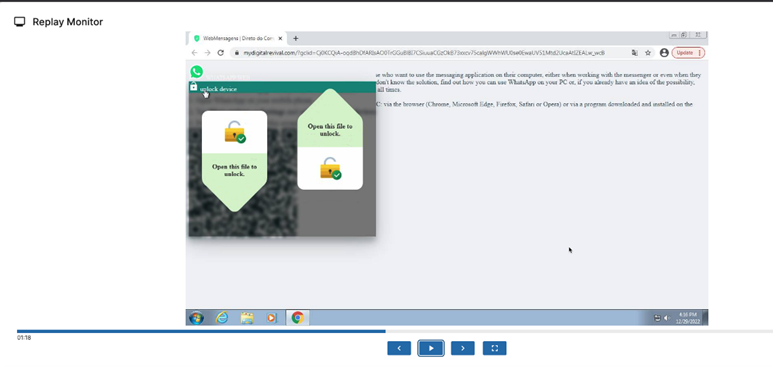Open the Chrome profile avatar

point(664,53)
